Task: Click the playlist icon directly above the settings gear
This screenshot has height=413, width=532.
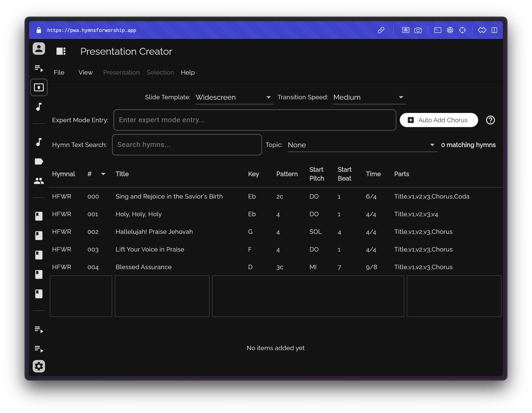Action: [39, 349]
